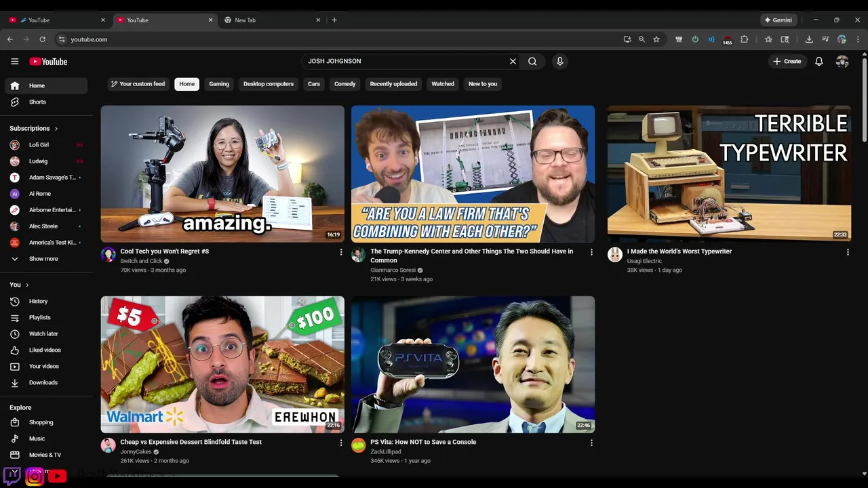Open Lofi Girl subscription
The height and width of the screenshot is (488, 868).
(46, 145)
